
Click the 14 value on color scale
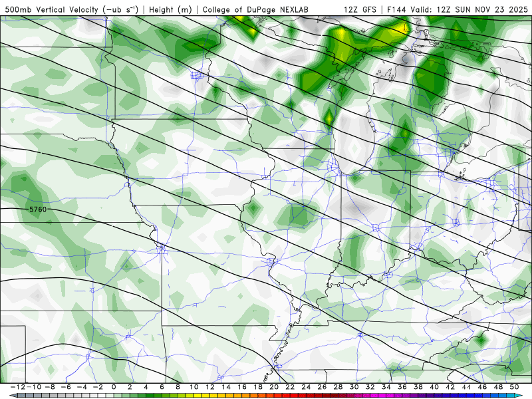(226, 387)
